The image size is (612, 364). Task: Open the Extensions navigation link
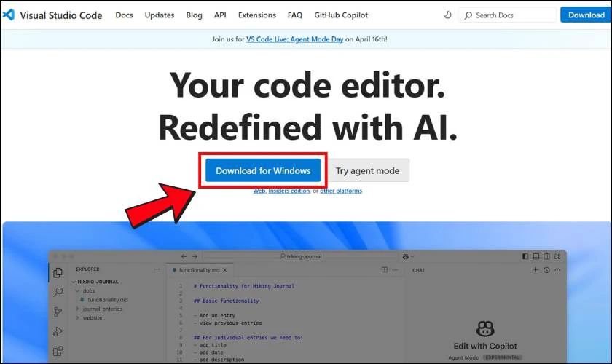[x=256, y=15]
